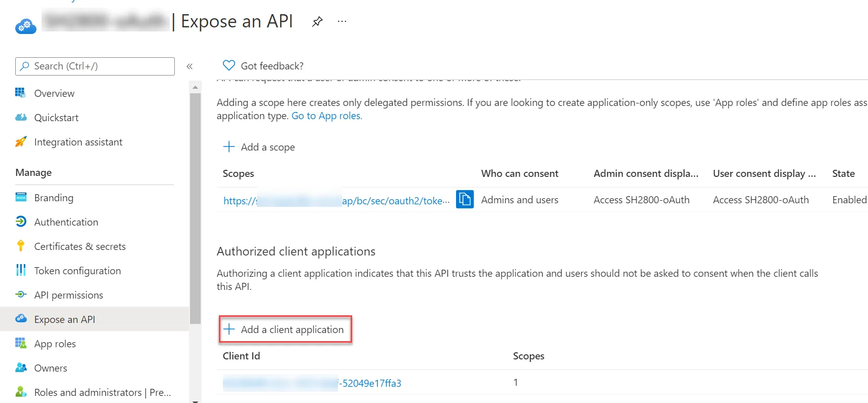
Task: Click the Roles and administrators icon
Action: tap(21, 392)
